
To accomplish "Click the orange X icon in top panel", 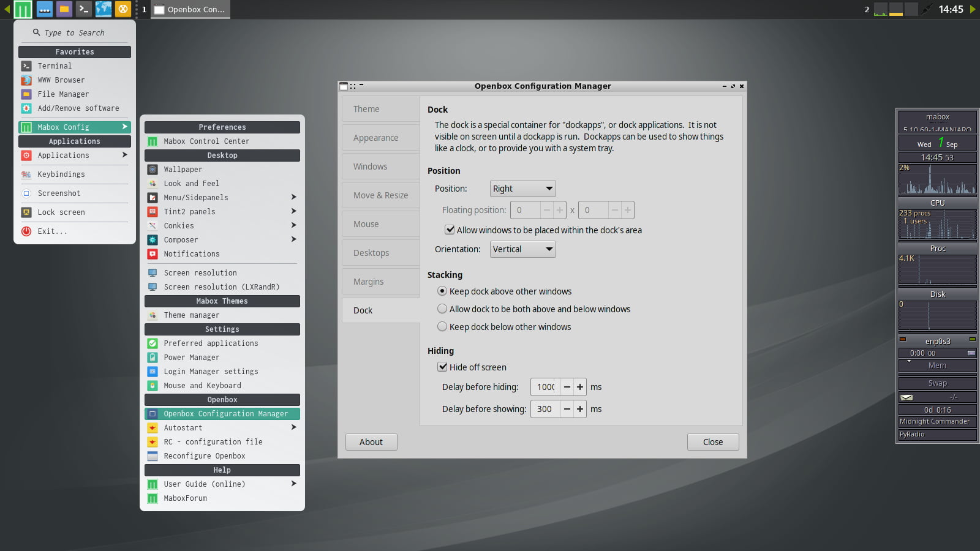I will click(x=123, y=9).
